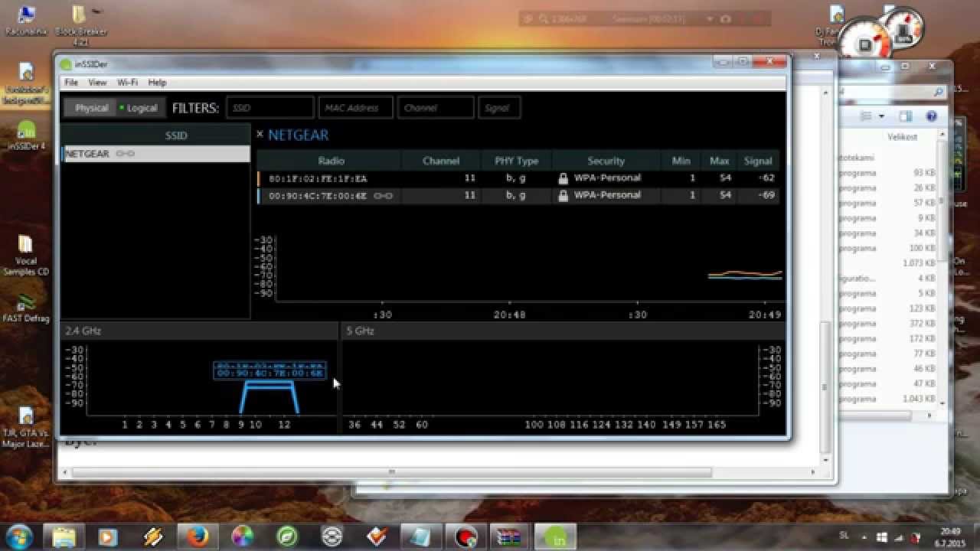This screenshot has width=980, height=551.
Task: Click the 93 KB file size entry
Action: [924, 173]
